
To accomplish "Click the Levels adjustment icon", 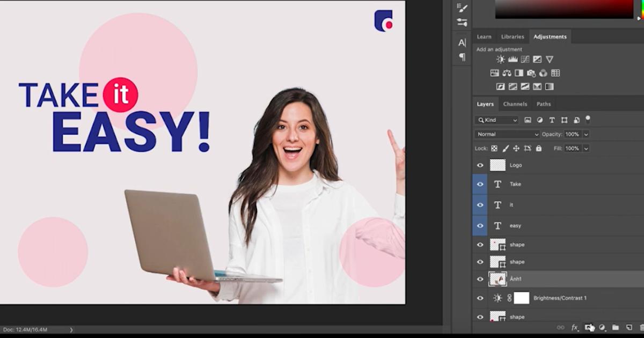I will pos(513,60).
